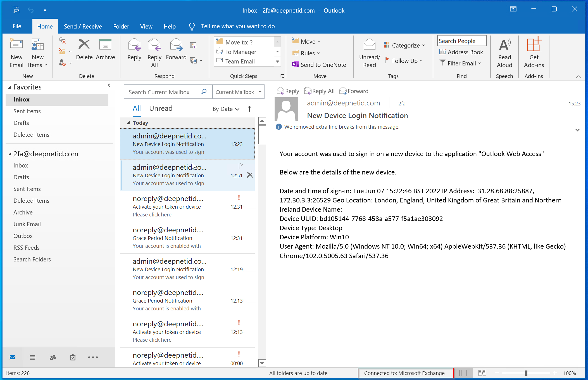The image size is (588, 380).
Task: Click the Search People input field
Action: tap(461, 41)
